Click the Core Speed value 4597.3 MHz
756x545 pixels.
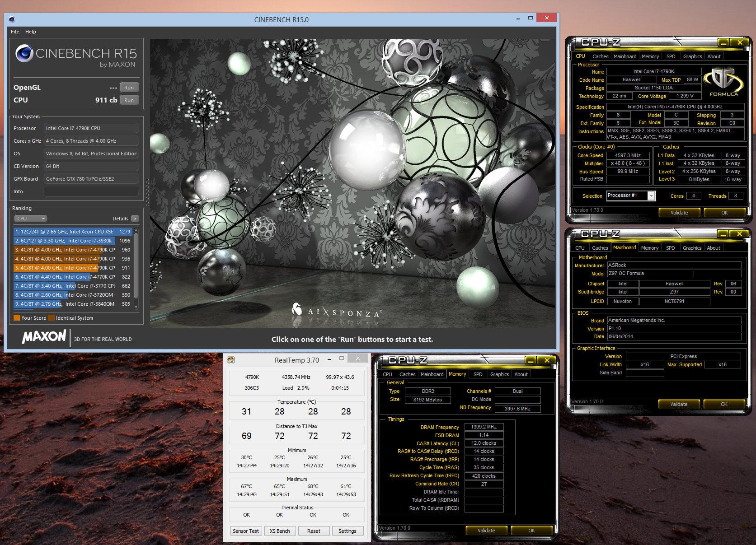pos(628,155)
